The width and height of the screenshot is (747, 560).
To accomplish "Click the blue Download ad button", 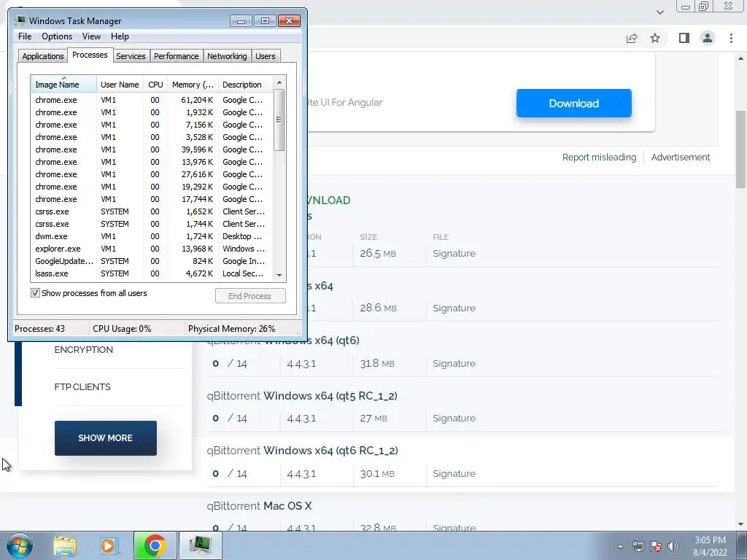I will (573, 103).
